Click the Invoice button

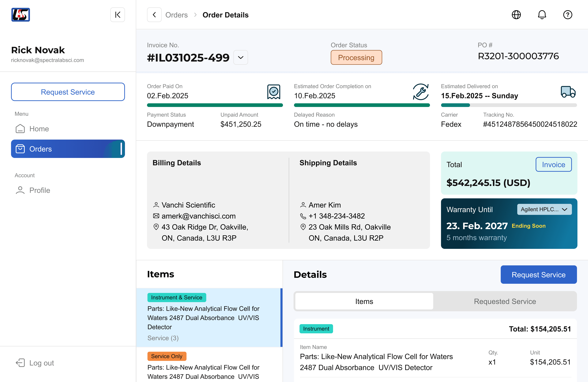pos(553,165)
